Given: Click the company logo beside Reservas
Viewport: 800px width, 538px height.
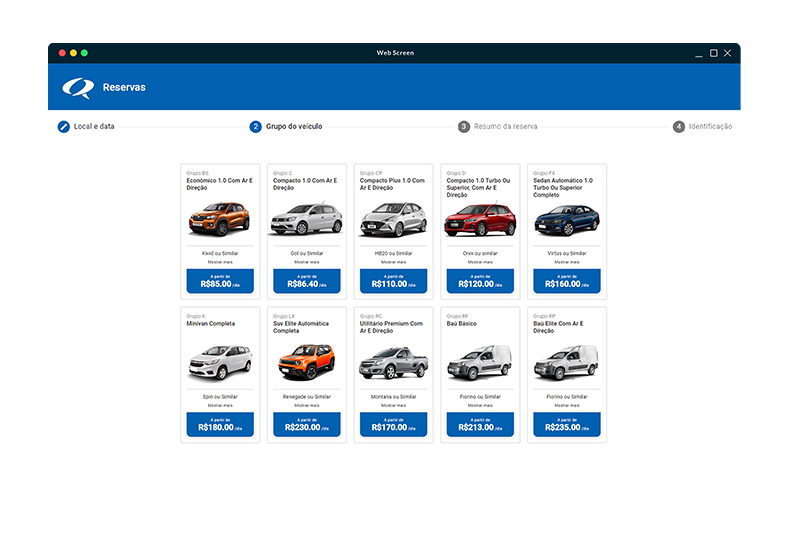Looking at the screenshot, I should [x=78, y=88].
